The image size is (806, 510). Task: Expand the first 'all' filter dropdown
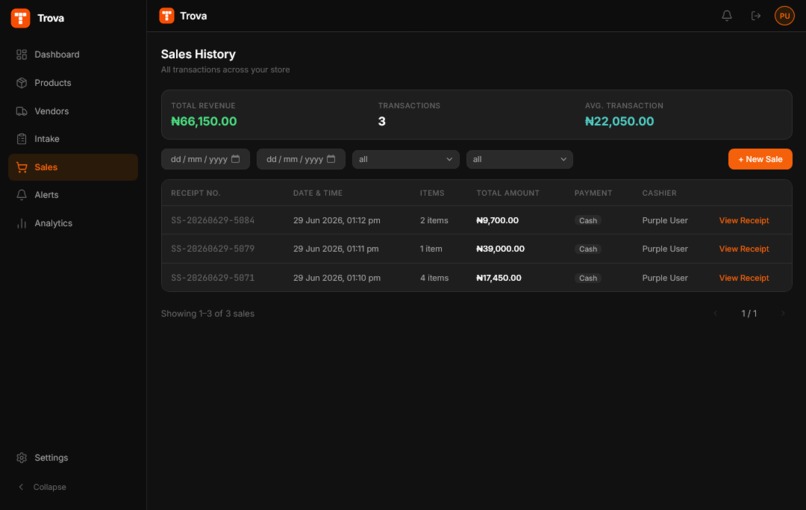[x=406, y=159]
